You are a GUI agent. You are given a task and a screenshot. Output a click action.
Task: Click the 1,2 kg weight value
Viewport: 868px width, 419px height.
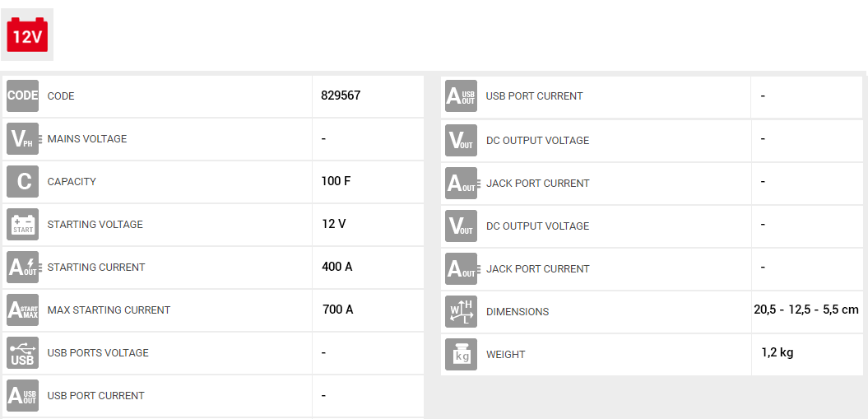[x=777, y=352]
